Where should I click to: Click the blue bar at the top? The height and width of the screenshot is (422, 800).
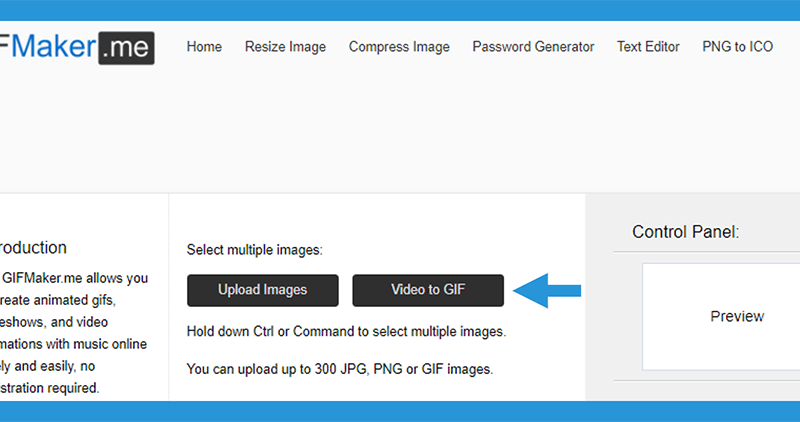tap(400, 10)
